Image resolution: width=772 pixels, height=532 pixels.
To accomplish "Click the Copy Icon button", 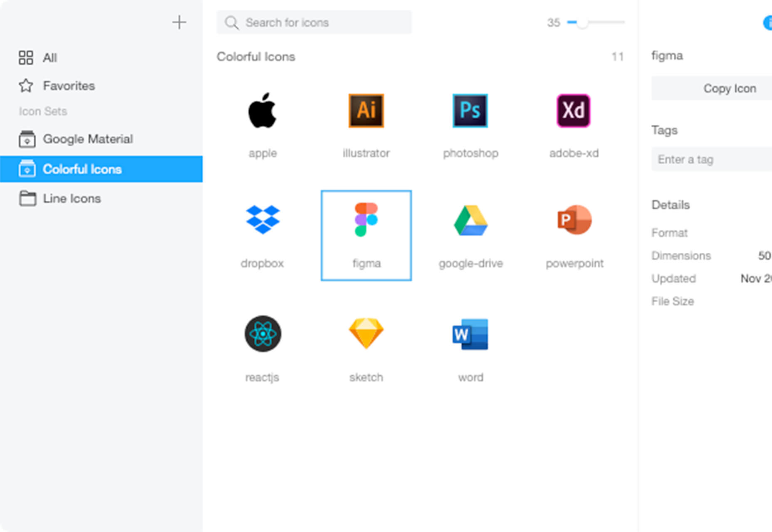I will point(712,88).
